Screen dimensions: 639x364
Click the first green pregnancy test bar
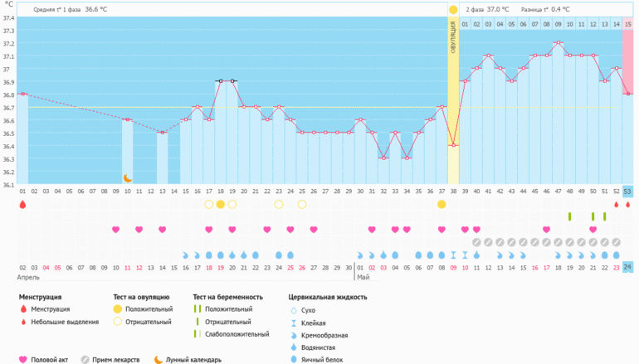click(x=570, y=216)
